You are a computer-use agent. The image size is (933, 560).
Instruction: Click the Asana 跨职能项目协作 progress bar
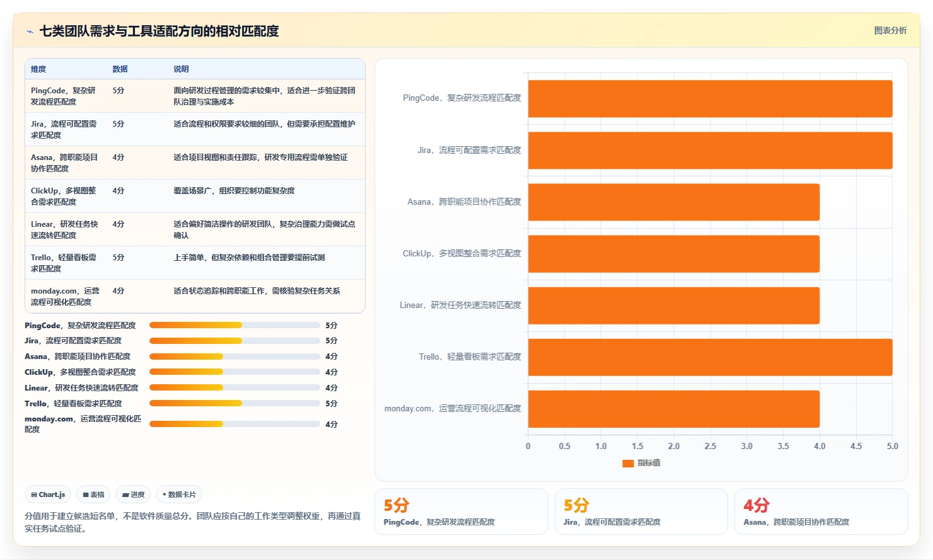coord(235,357)
